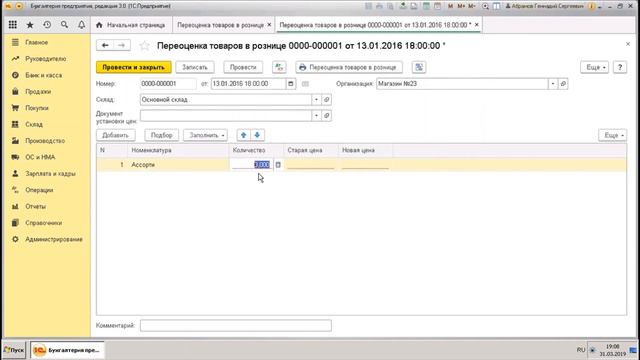Open zoom scale icon in title bar
Viewport: 640px width, 360px height.
(485, 6)
